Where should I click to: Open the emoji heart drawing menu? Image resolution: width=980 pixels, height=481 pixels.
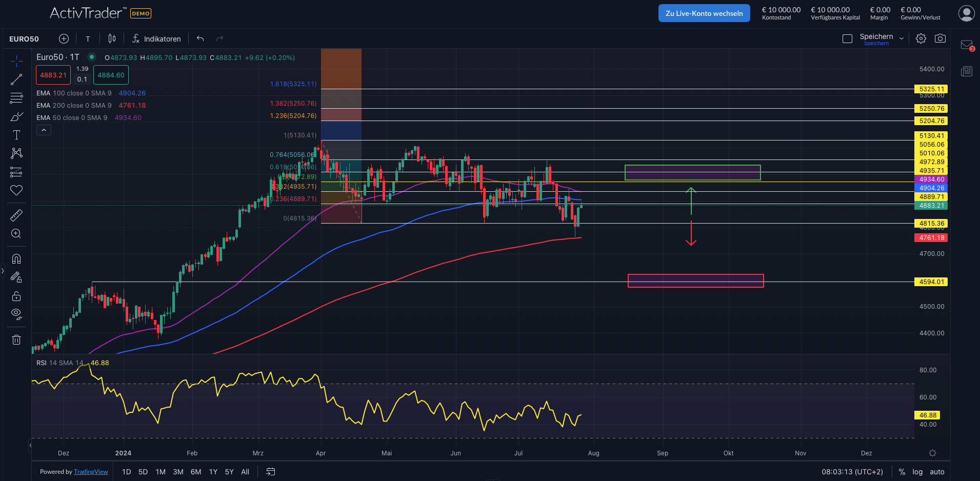(x=16, y=190)
